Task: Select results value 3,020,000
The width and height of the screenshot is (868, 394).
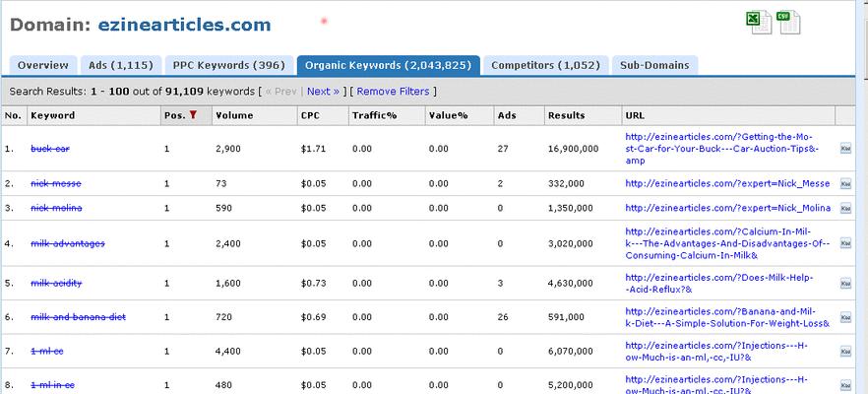Action: (570, 243)
